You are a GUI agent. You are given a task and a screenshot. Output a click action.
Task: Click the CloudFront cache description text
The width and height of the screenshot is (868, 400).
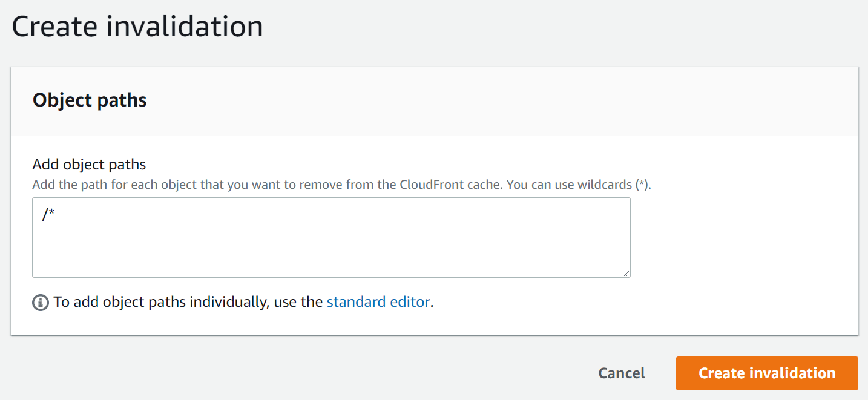pos(450,185)
